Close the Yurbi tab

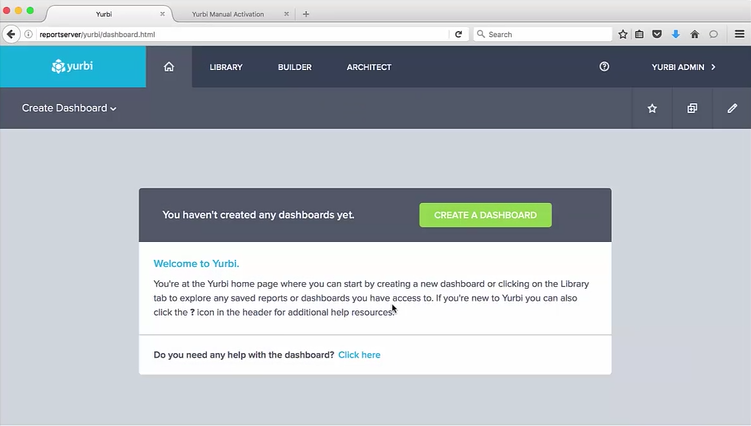162,14
